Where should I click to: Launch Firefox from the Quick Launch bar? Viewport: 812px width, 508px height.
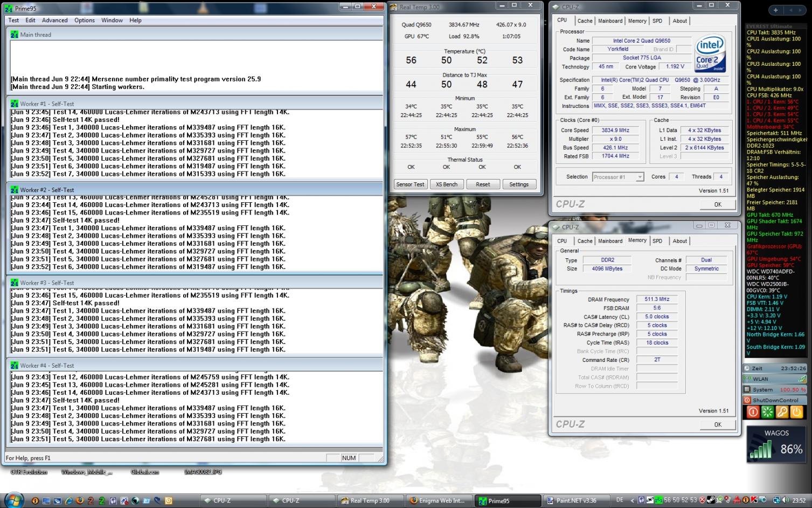point(80,500)
